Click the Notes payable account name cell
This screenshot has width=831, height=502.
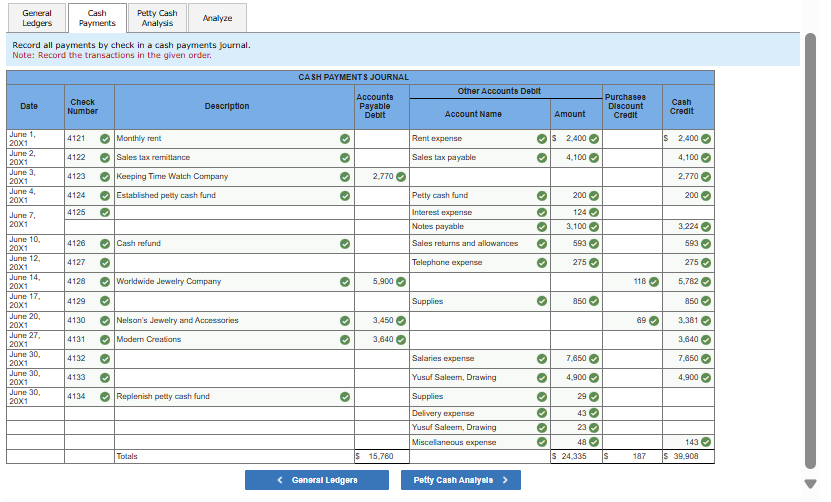(x=470, y=227)
